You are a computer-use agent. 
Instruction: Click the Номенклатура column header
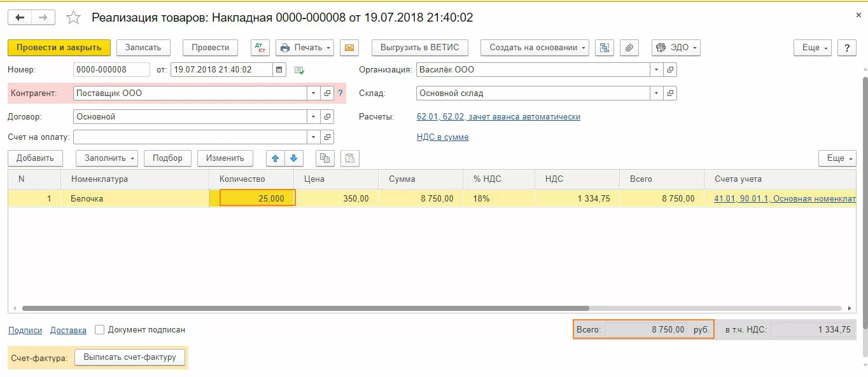click(135, 179)
